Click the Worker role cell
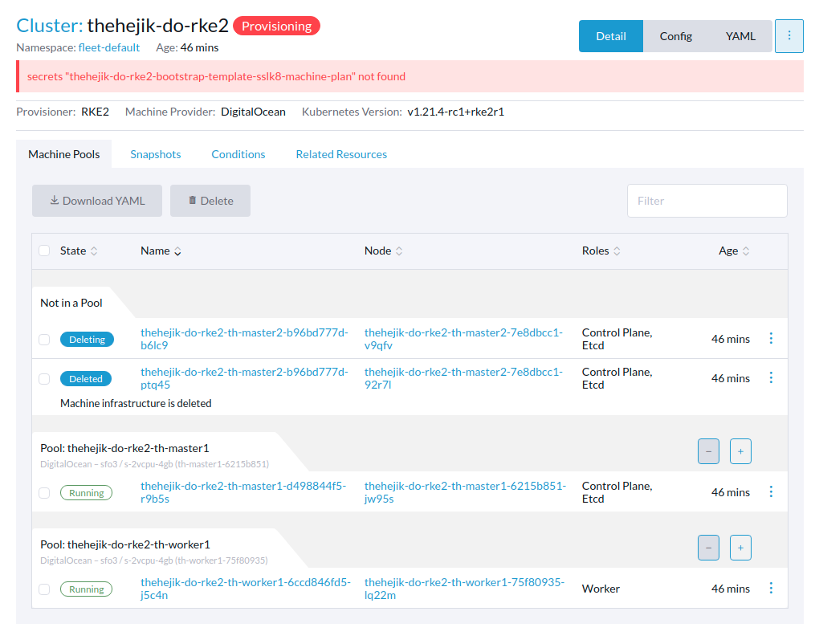 601,589
